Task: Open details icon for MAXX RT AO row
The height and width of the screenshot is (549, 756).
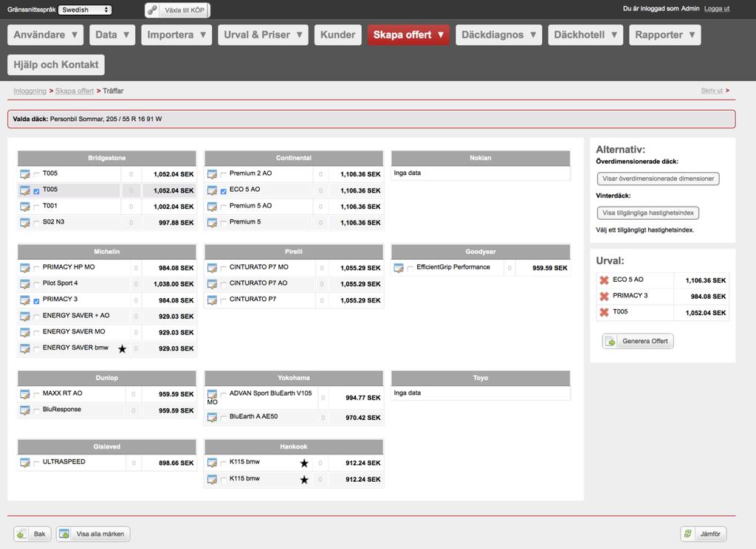Action: (24, 394)
